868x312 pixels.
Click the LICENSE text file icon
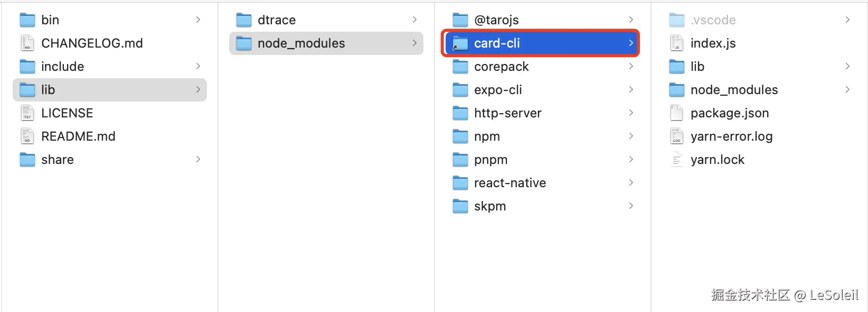tap(27, 113)
